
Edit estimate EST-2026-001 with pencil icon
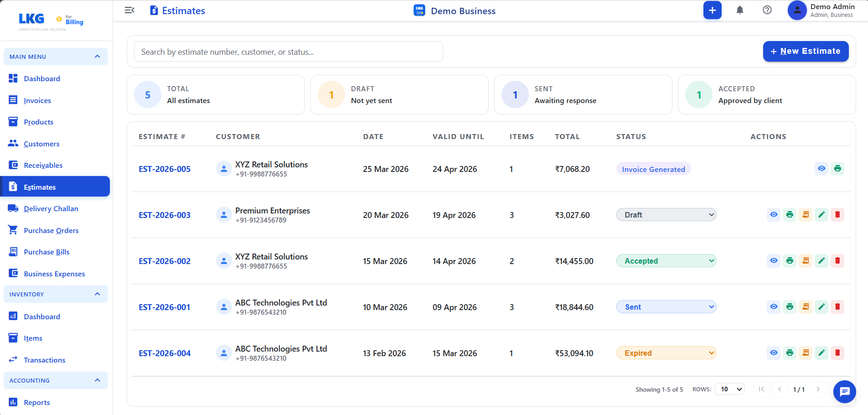point(821,307)
